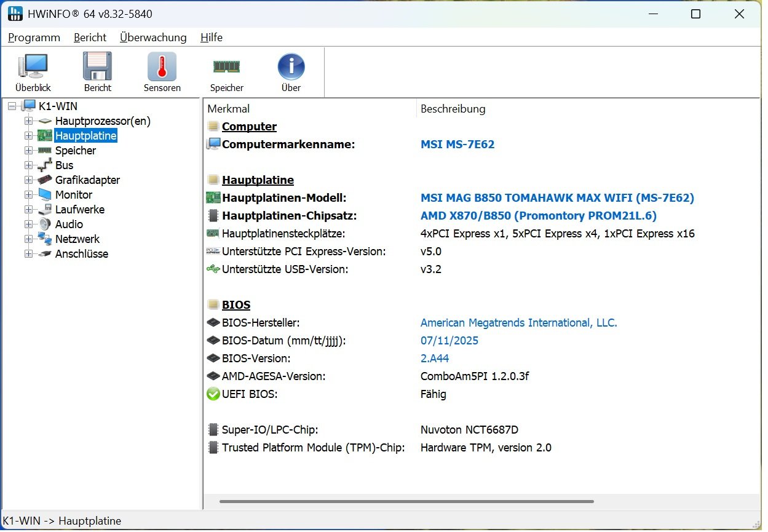Viewport: 768px width, 532px height.
Task: Click the Audio speaker icon
Action: point(44,224)
